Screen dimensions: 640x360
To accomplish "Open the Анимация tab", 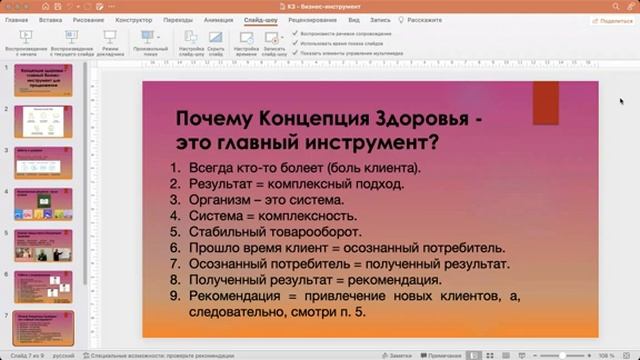I will pos(218,20).
